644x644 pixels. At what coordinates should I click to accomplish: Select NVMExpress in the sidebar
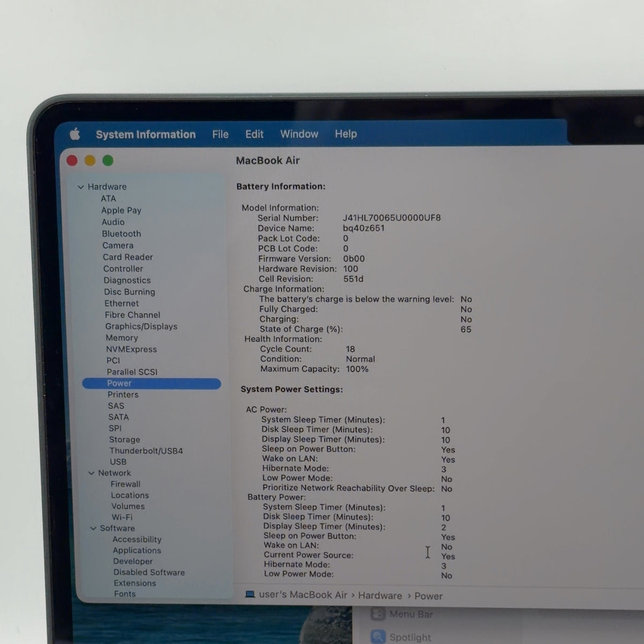tap(131, 349)
